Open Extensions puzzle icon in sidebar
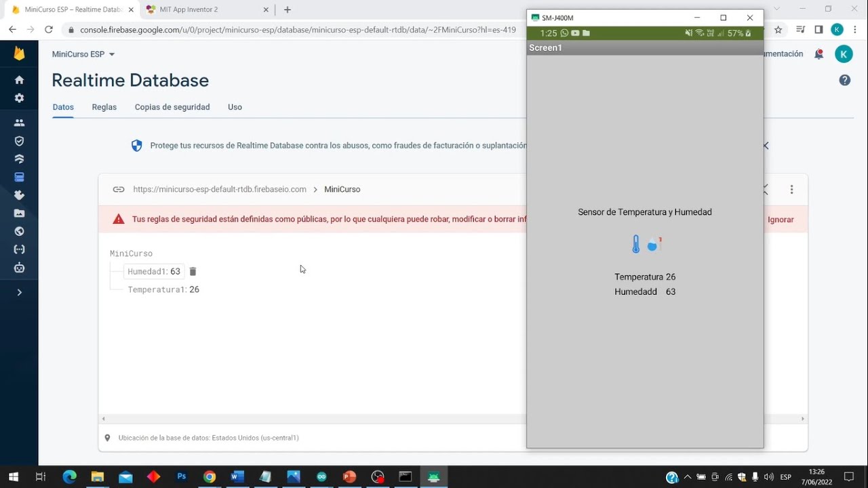The width and height of the screenshot is (868, 488). coord(19,195)
